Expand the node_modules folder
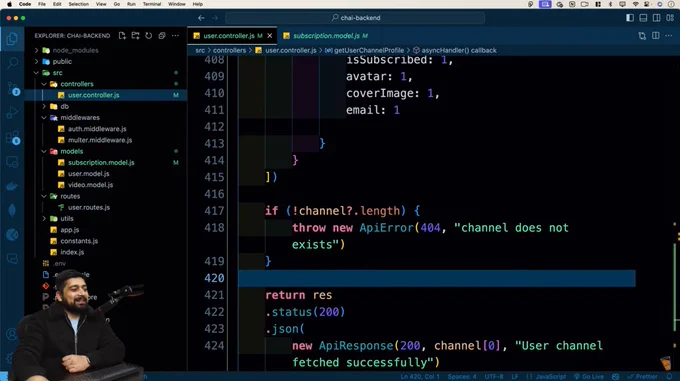 [36, 50]
